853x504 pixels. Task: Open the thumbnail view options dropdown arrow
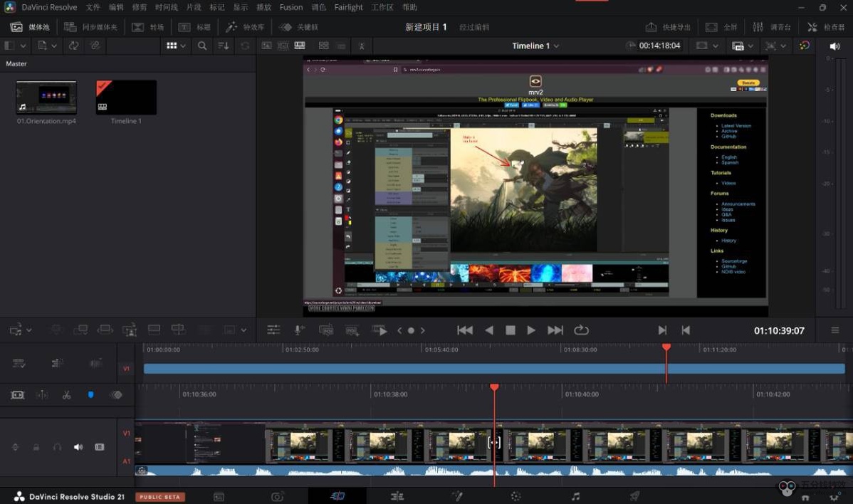click(x=183, y=46)
